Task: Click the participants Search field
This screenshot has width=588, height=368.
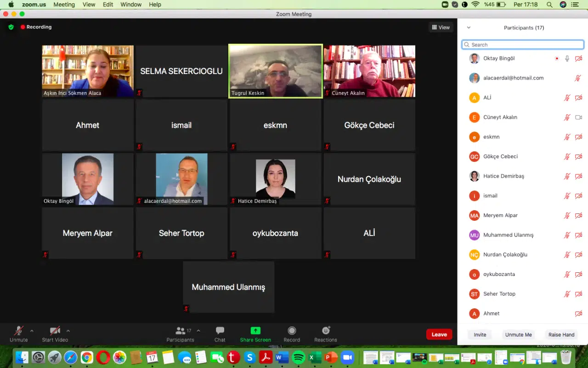Action: pos(523,45)
